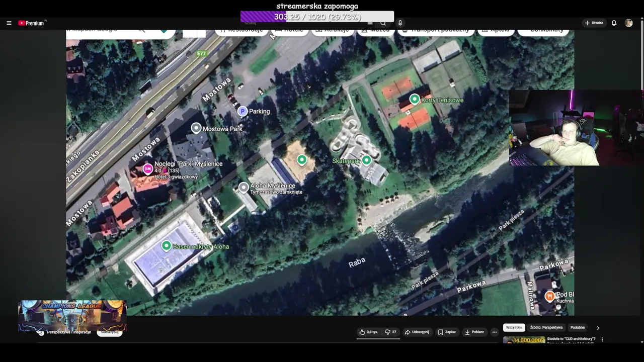The height and width of the screenshot is (362, 644).
Task: Click the E77 road shield label
Action: point(202,53)
